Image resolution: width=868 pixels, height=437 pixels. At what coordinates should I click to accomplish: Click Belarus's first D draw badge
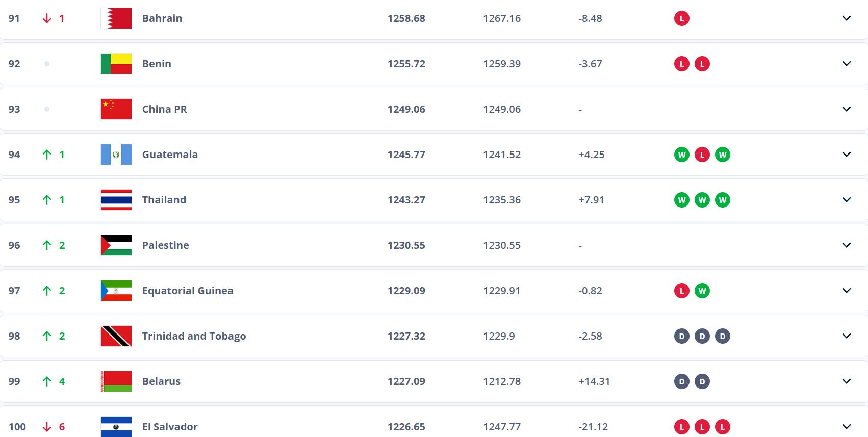point(681,381)
